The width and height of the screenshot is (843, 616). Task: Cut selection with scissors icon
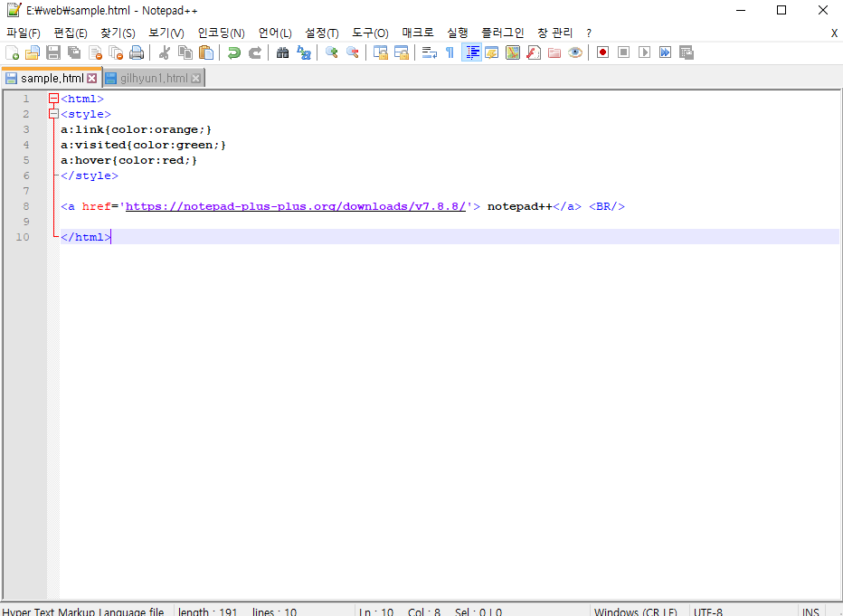(x=165, y=52)
